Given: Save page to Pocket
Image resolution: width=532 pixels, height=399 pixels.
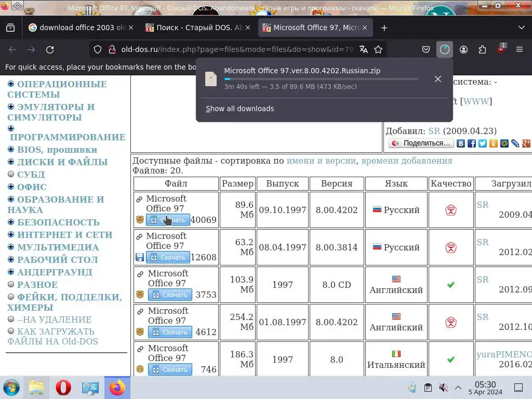Looking at the screenshot, I should point(426,49).
